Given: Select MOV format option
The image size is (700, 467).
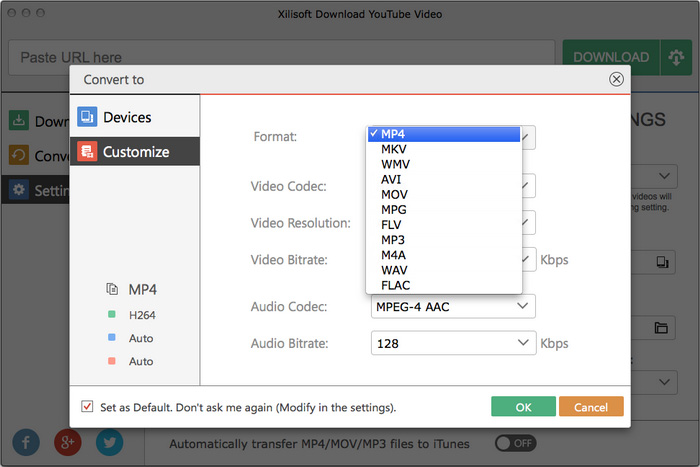Looking at the screenshot, I should [393, 194].
